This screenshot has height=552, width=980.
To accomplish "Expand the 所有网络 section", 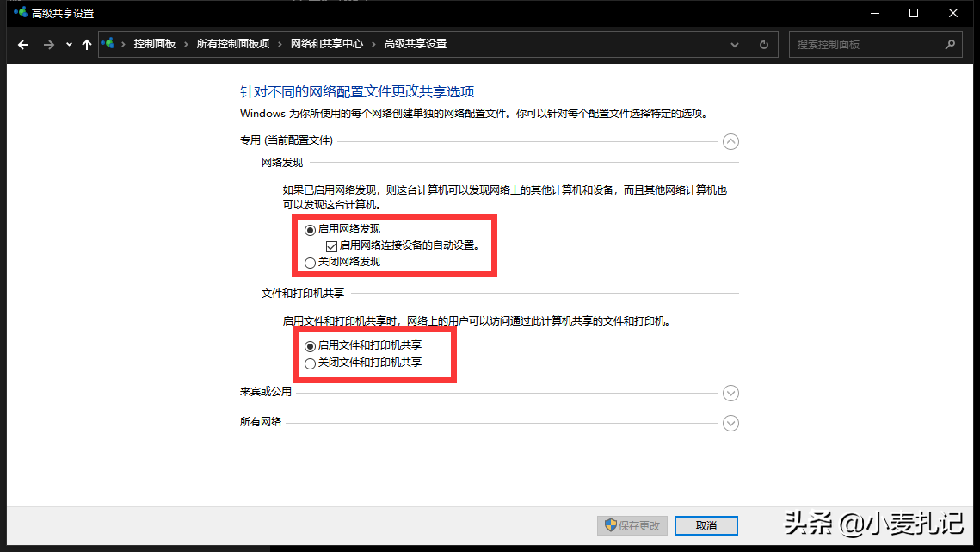I will tap(730, 423).
